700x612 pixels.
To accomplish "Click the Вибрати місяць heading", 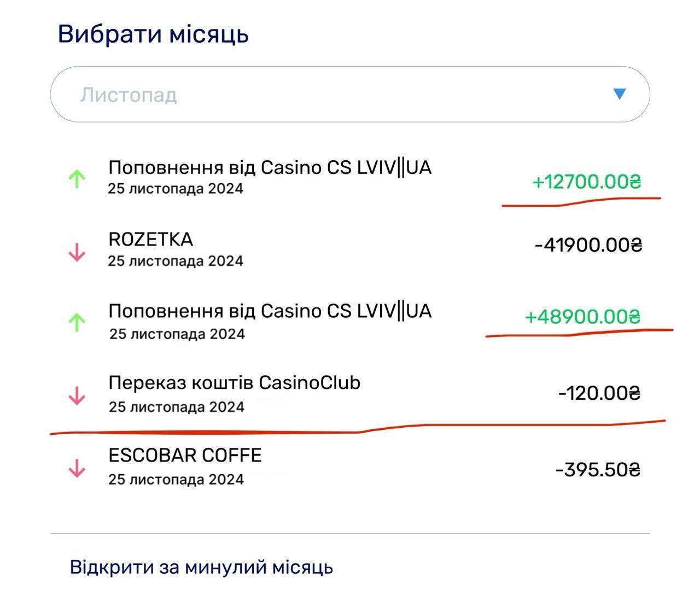I will pos(153,34).
